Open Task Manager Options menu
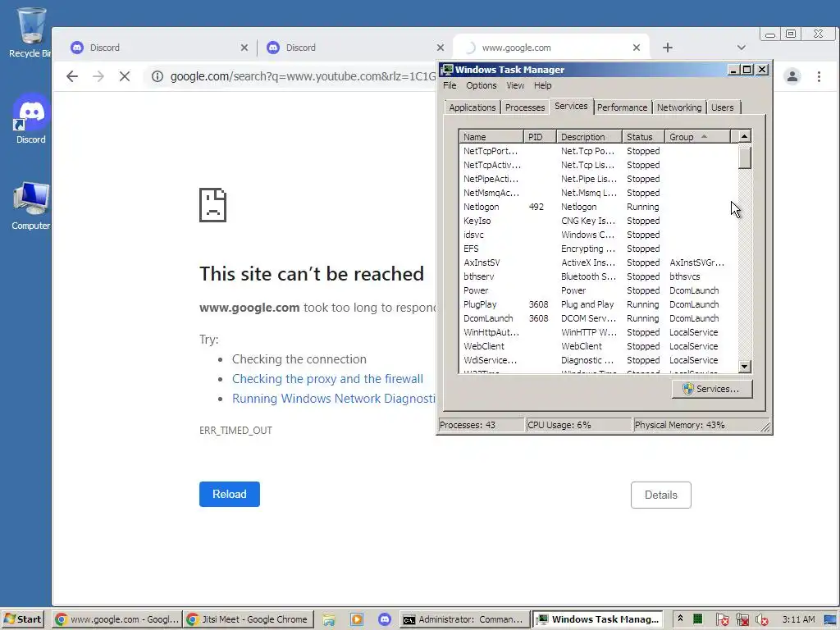 (481, 85)
